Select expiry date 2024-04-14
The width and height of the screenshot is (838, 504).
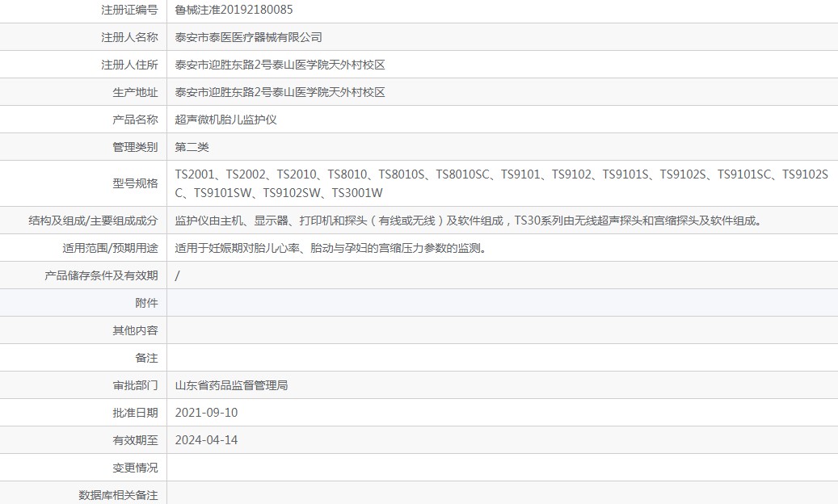pyautogui.click(x=206, y=440)
